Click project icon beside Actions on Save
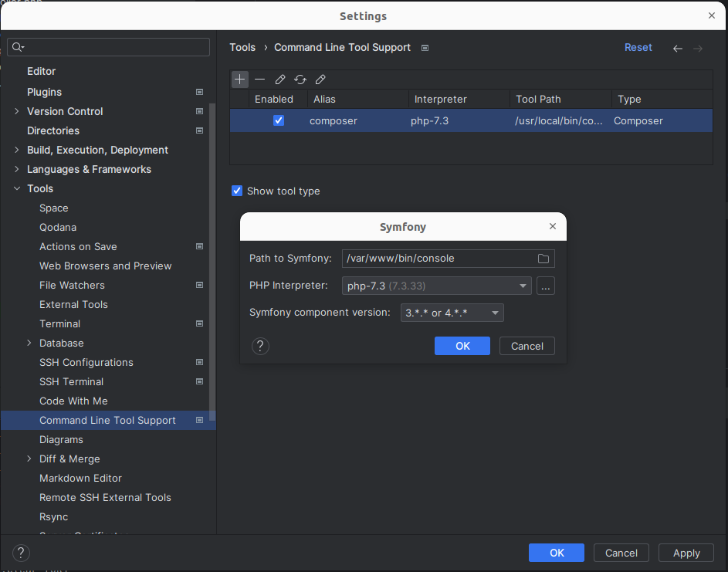This screenshot has width=728, height=572. [200, 246]
